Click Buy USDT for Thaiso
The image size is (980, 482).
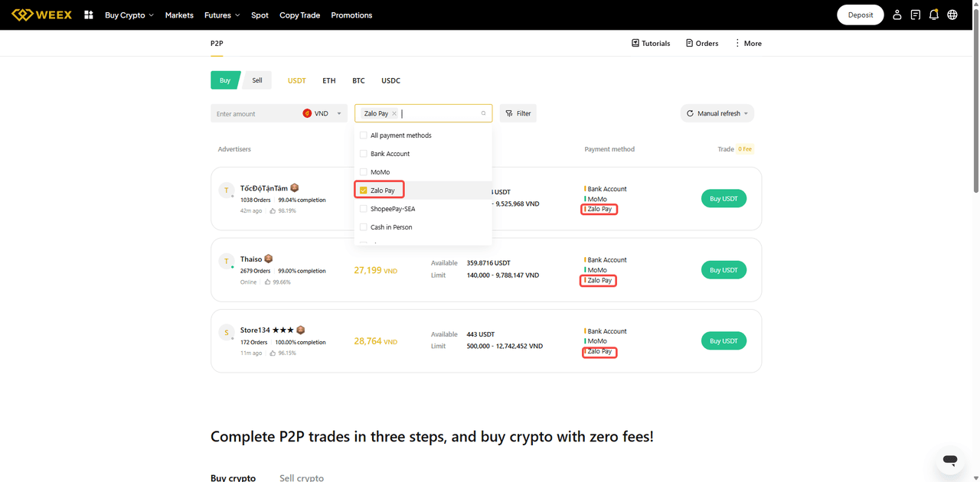[724, 270]
